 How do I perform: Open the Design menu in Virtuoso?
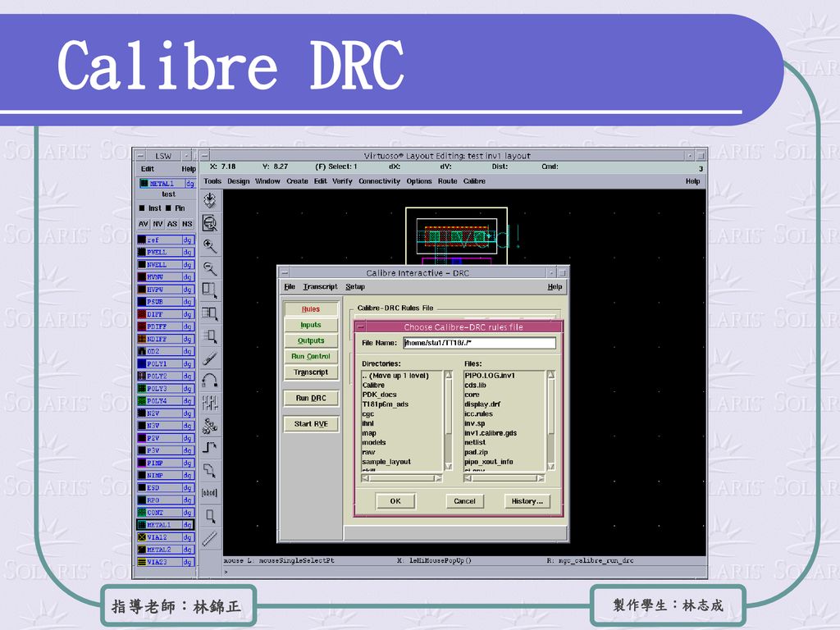pos(239,181)
